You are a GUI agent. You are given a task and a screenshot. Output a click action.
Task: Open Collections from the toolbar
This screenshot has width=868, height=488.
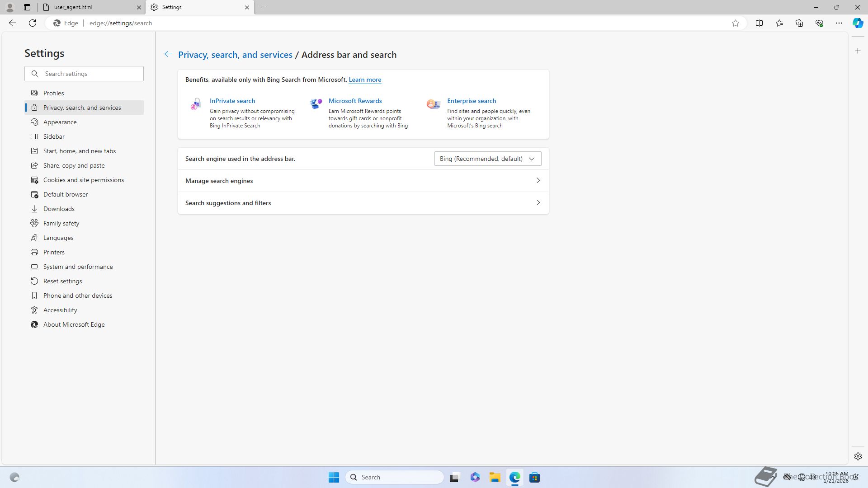point(799,23)
